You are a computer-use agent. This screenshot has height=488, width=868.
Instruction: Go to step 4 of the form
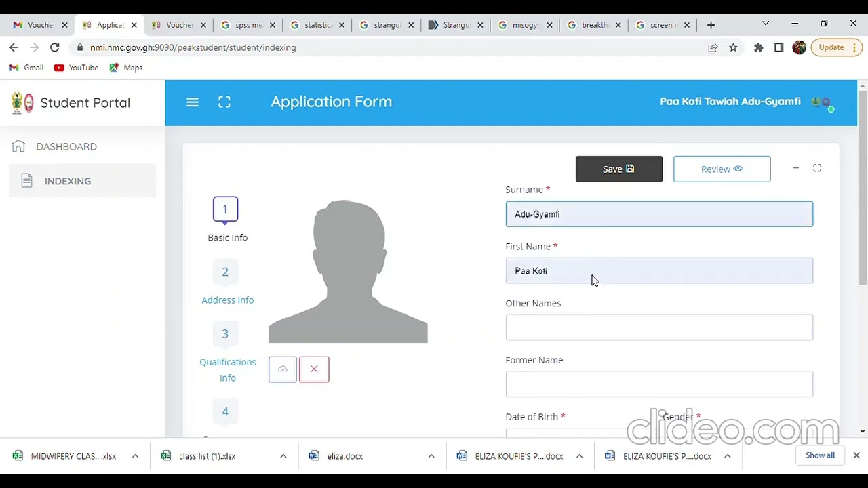(x=225, y=411)
